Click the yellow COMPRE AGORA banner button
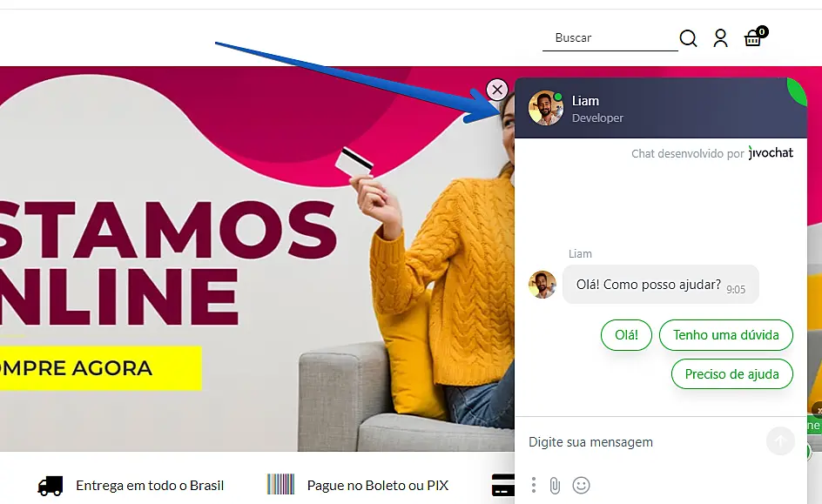The width and height of the screenshot is (822, 504). click(x=101, y=368)
